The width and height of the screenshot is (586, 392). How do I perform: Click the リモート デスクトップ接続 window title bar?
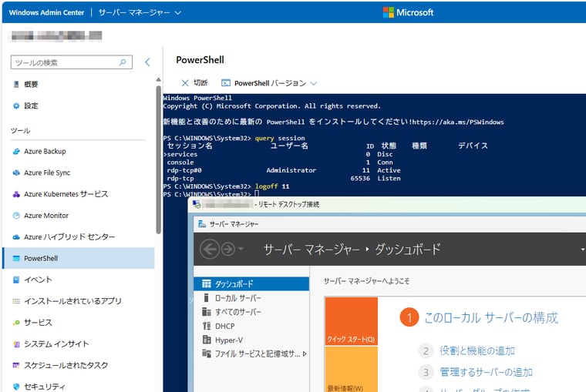[x=387, y=204]
